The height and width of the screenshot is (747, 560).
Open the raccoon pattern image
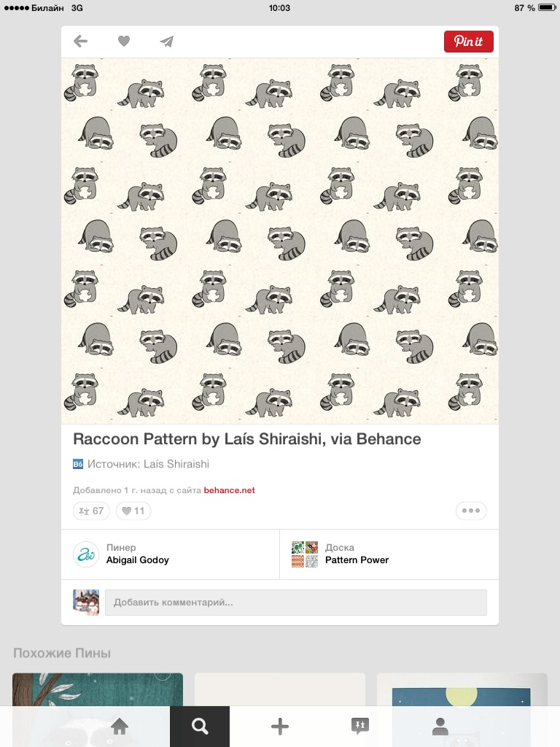pyautogui.click(x=280, y=241)
